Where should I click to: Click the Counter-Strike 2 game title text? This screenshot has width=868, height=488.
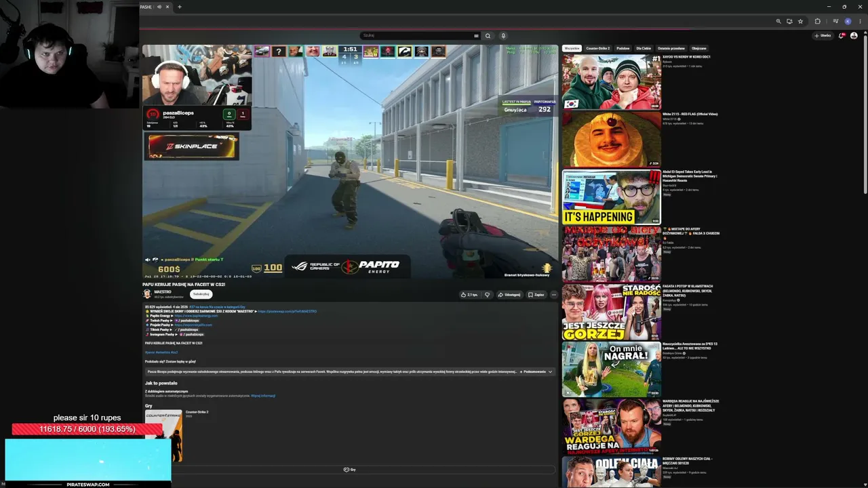[x=197, y=412]
